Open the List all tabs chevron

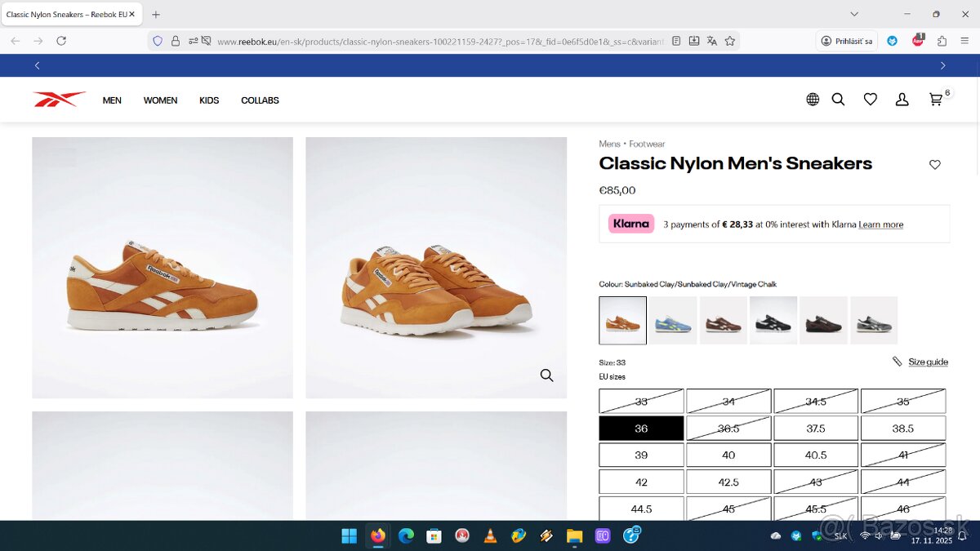coord(854,14)
